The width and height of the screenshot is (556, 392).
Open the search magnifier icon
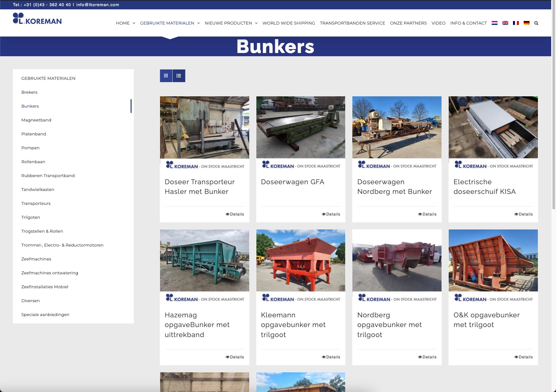[536, 23]
